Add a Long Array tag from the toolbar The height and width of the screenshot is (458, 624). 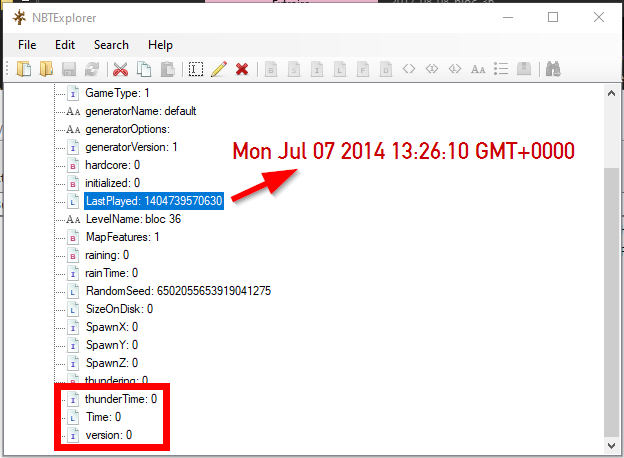click(x=455, y=69)
